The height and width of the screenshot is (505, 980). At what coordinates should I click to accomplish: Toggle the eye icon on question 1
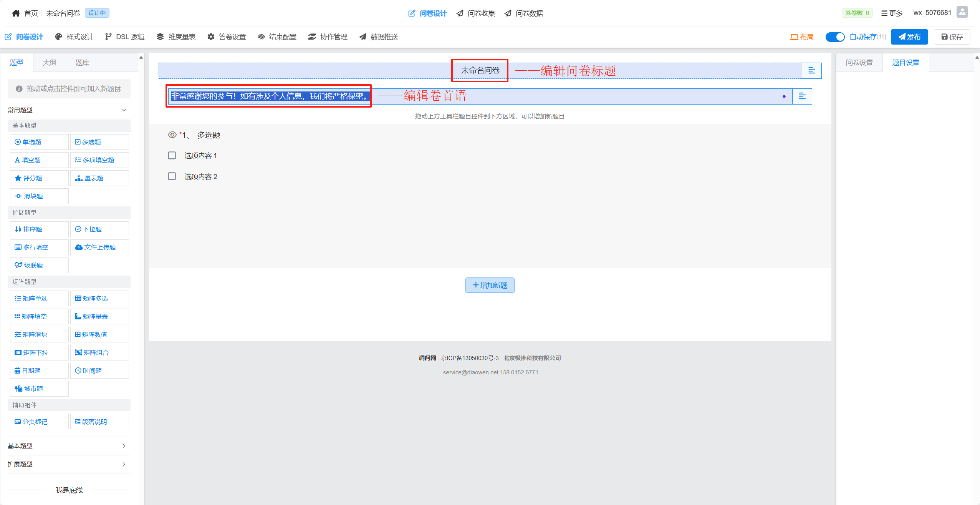point(172,135)
